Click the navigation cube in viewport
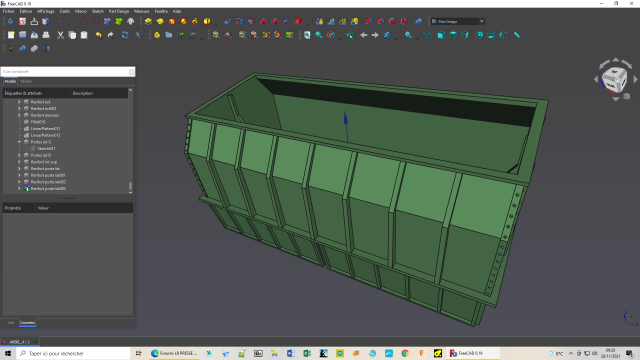This screenshot has height=360, width=640. (615, 80)
